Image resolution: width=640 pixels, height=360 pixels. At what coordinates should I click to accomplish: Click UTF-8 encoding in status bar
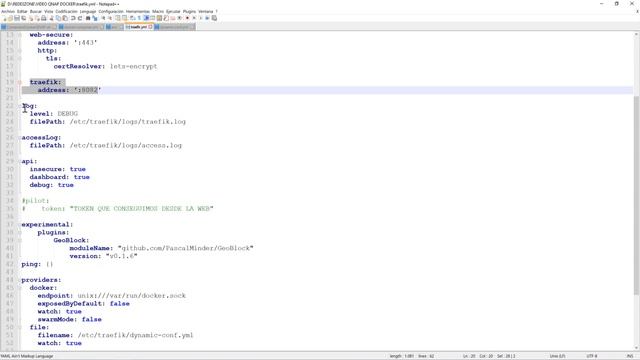coord(592,356)
